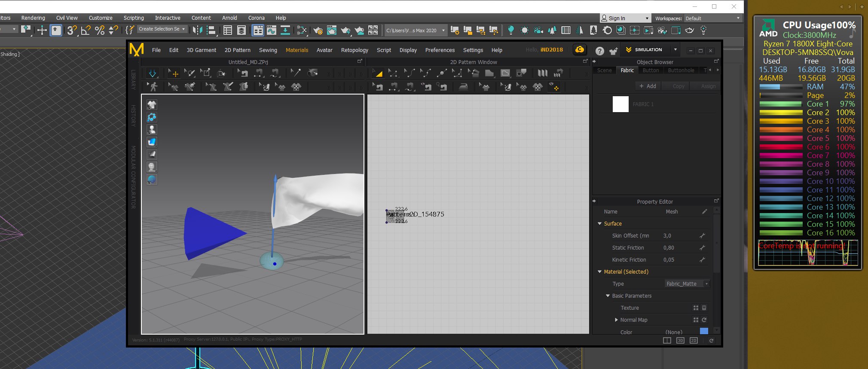Switch to the 2D-only window layout

(694, 341)
